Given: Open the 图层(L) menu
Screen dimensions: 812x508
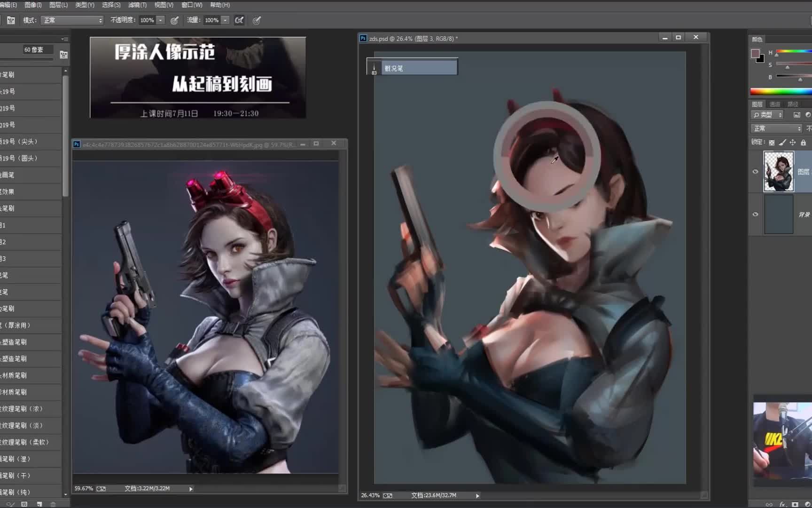Looking at the screenshot, I should [x=59, y=5].
